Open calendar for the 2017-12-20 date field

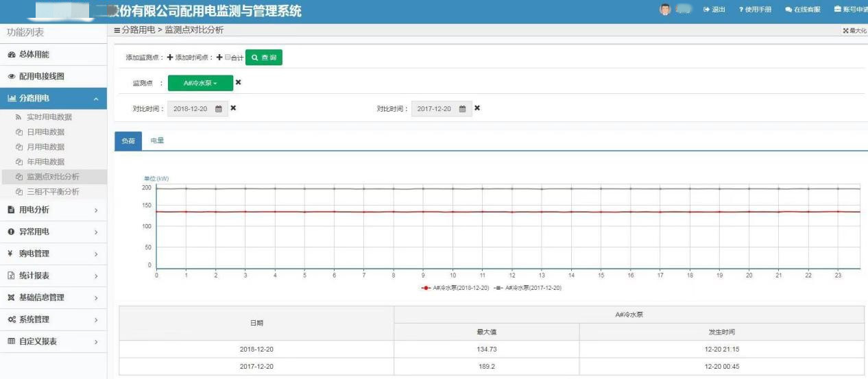click(x=463, y=109)
